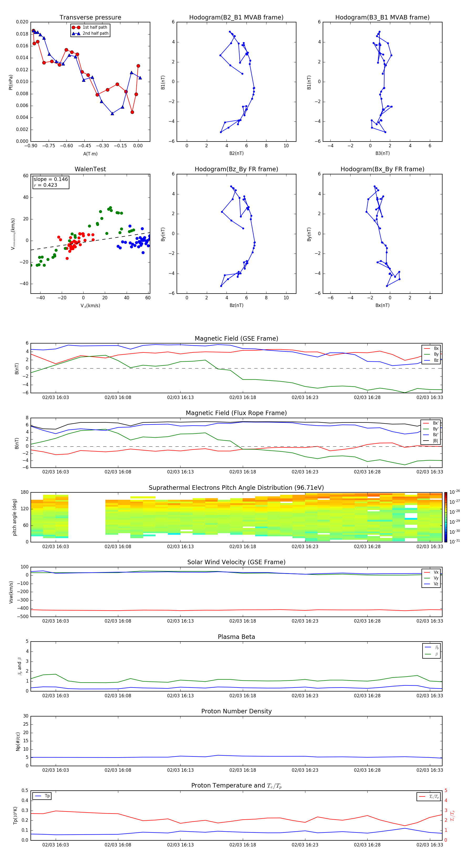Click 'Vy' in solar wind velocity legend
The image size is (473, 868).
point(431,578)
